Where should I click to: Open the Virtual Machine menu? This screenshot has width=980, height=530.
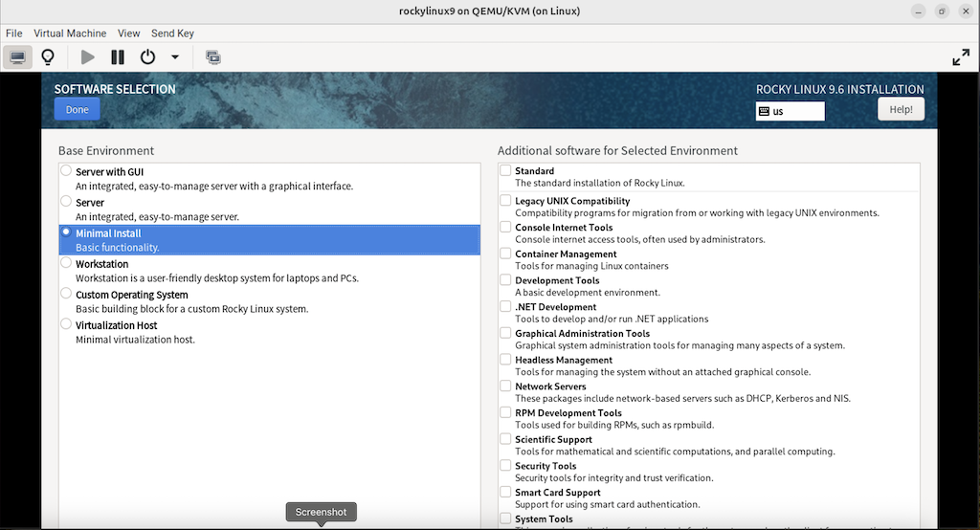pyautogui.click(x=70, y=33)
